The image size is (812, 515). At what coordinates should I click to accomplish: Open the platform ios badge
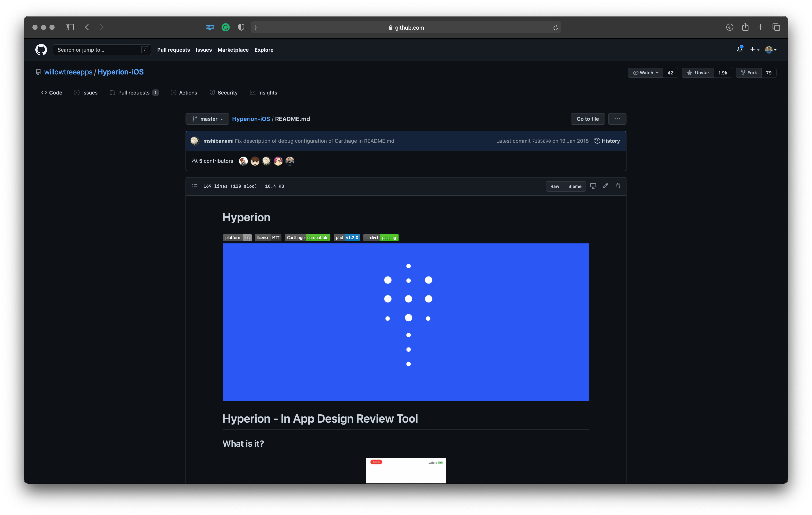pyautogui.click(x=237, y=238)
